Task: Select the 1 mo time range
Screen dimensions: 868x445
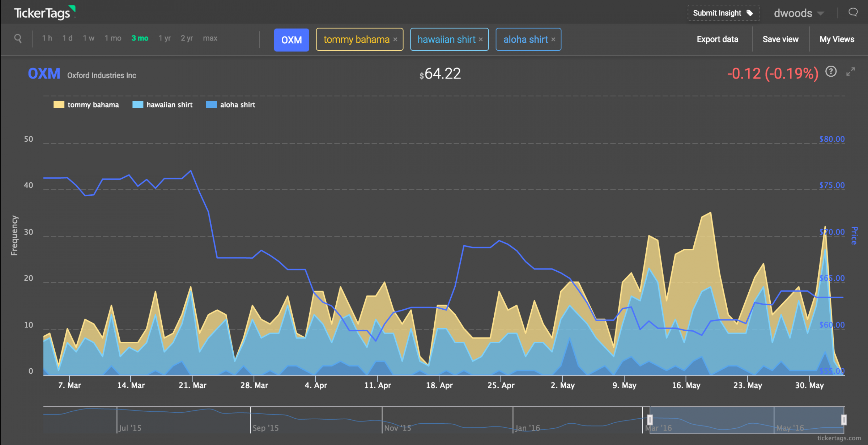Action: [113, 38]
